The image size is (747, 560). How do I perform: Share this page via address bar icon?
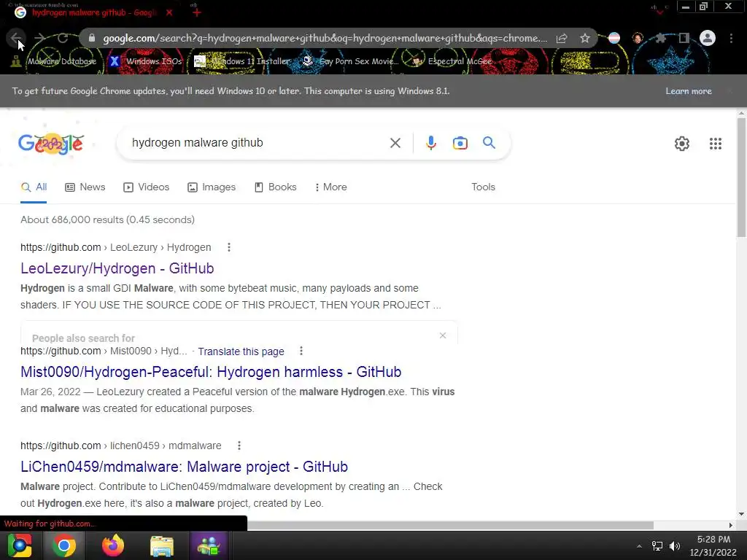562,38
